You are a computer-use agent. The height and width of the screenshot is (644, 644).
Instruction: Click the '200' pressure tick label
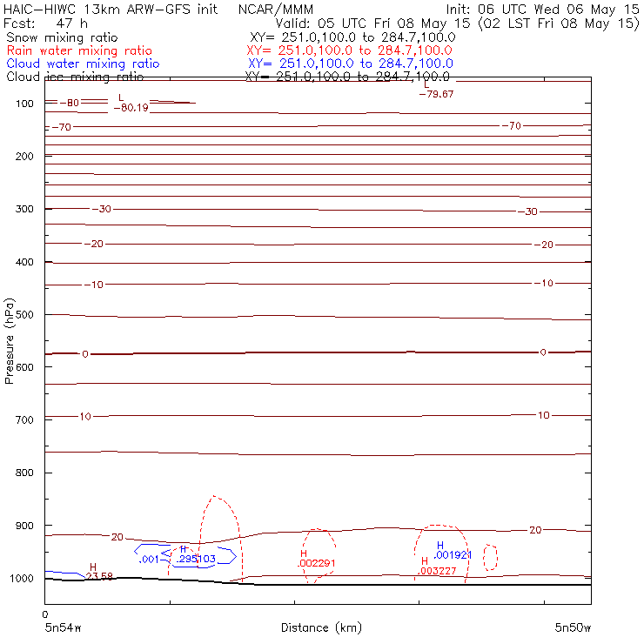coord(24,157)
